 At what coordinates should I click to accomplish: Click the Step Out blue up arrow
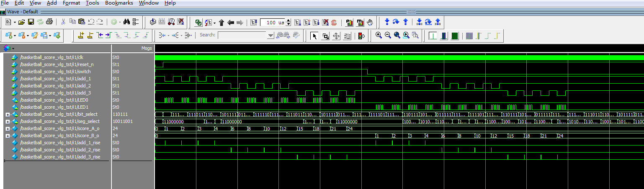405,22
